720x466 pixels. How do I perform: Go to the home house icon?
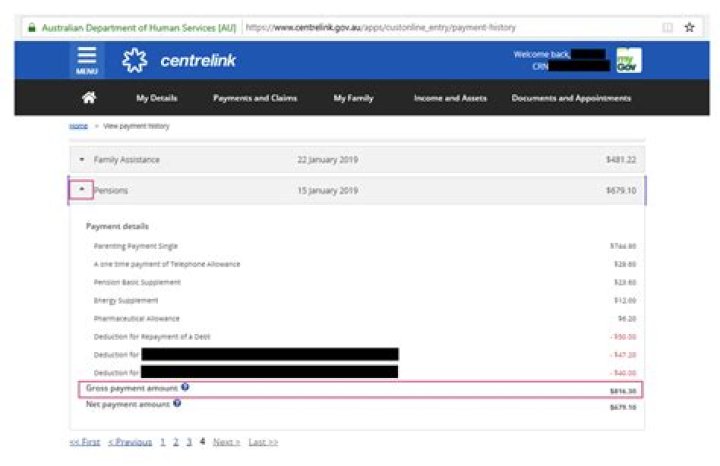[x=88, y=98]
